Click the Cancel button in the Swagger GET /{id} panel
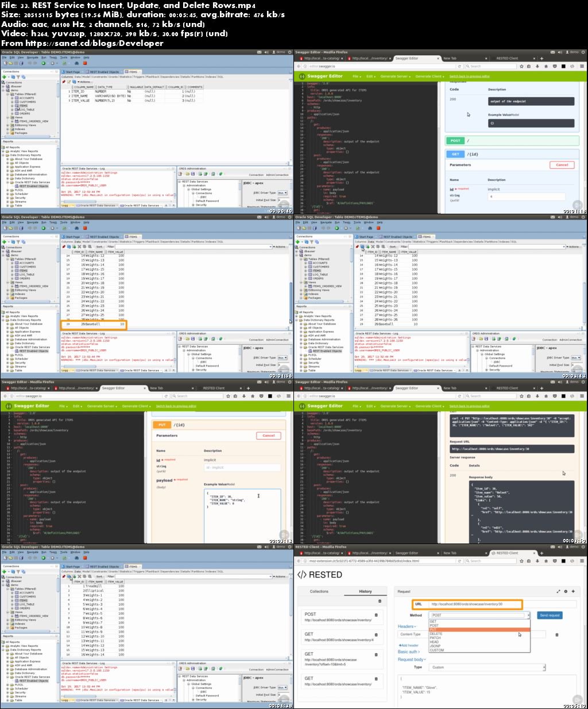This screenshot has height=709, width=588. 562,165
